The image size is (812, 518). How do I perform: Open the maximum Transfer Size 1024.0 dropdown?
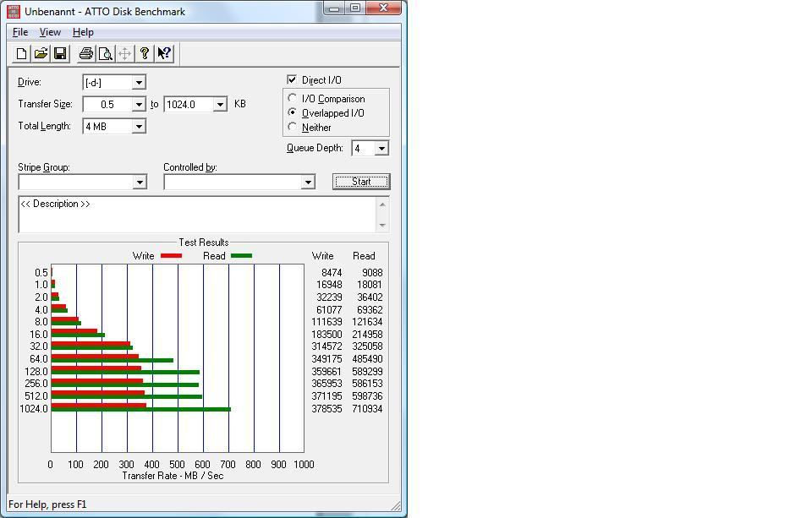coord(220,105)
